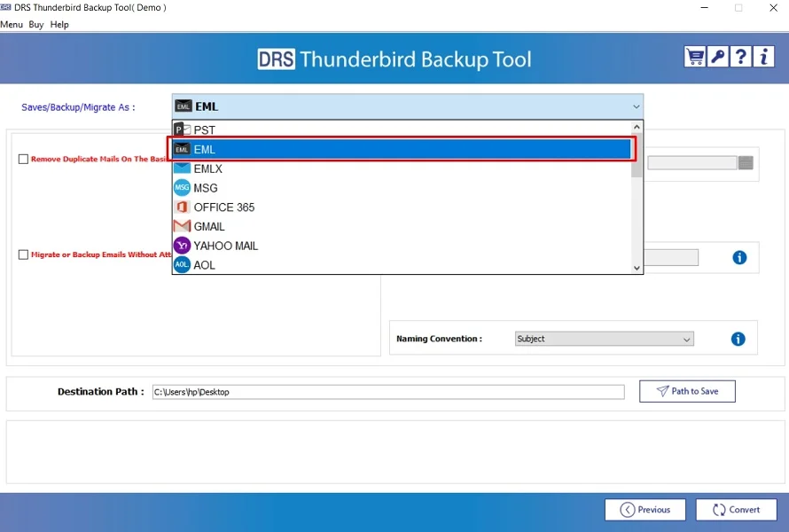Open the Menu item in menu bar
This screenshot has height=532, width=789.
pyautogui.click(x=12, y=24)
